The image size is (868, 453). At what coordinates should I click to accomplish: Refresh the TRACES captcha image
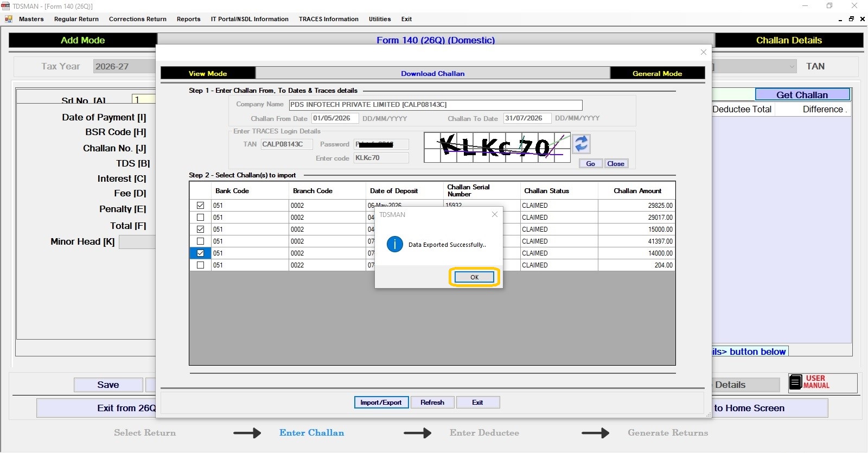tap(582, 144)
